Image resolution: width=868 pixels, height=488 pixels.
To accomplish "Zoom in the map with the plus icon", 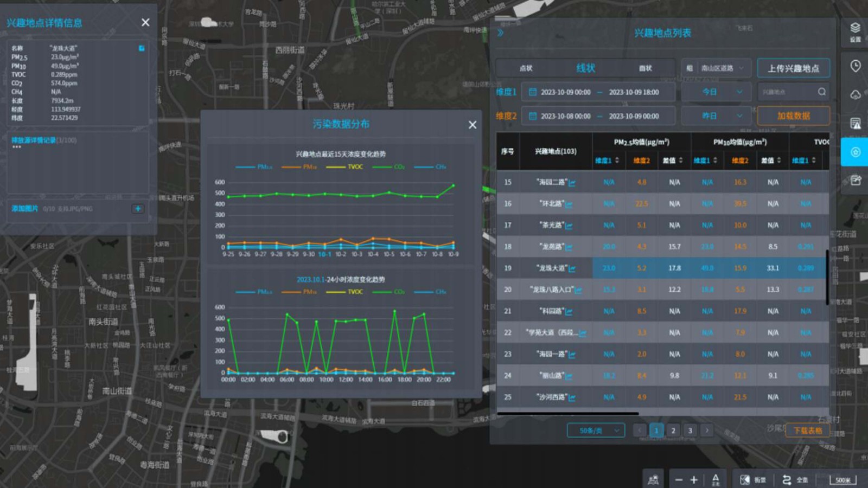I will pos(694,480).
